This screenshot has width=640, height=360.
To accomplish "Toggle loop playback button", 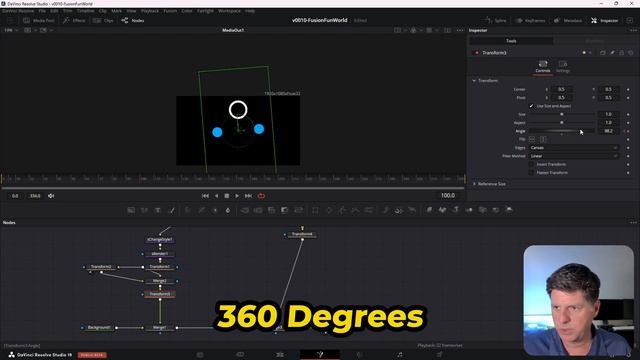I will [261, 196].
